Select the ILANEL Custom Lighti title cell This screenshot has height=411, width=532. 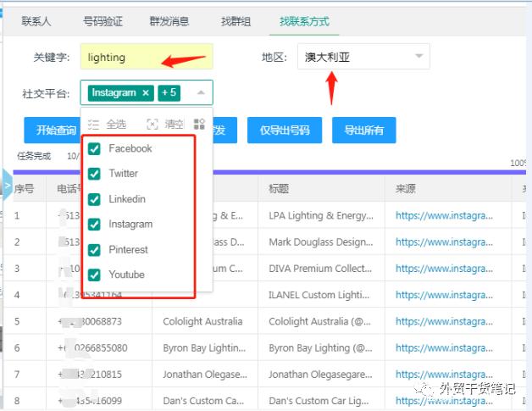point(319,295)
